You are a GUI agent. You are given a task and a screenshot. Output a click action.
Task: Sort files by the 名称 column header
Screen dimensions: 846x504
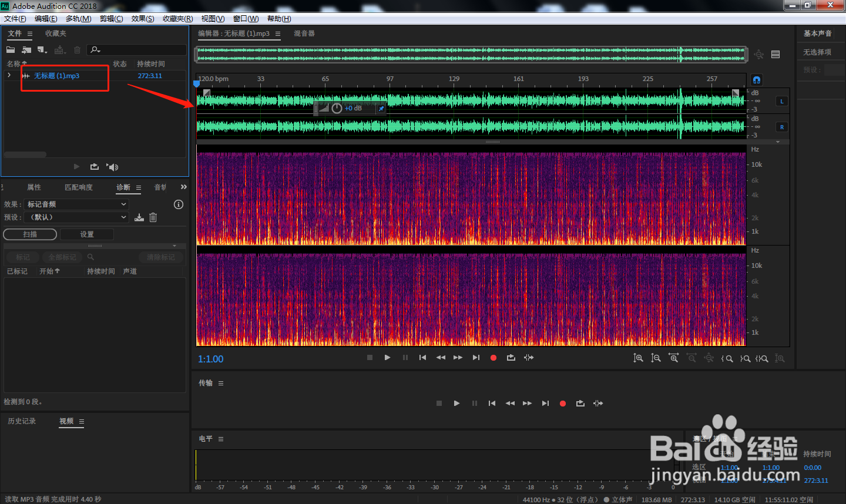[x=16, y=63]
